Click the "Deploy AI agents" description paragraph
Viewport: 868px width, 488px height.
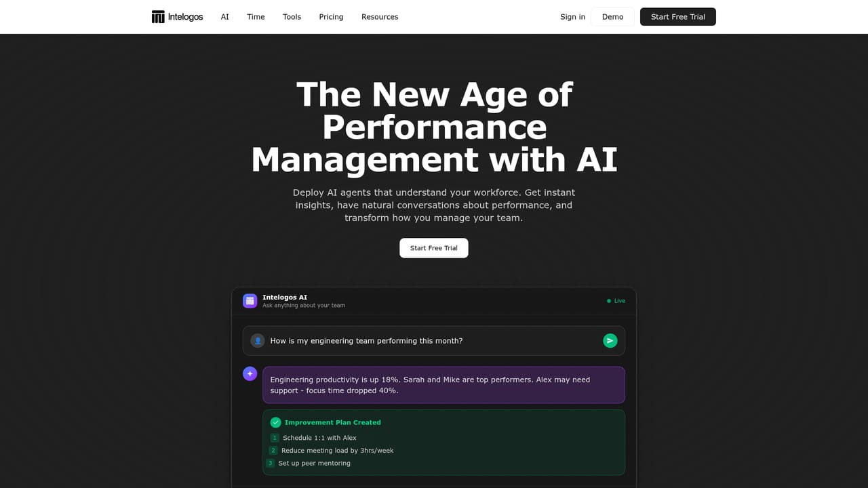pos(434,205)
